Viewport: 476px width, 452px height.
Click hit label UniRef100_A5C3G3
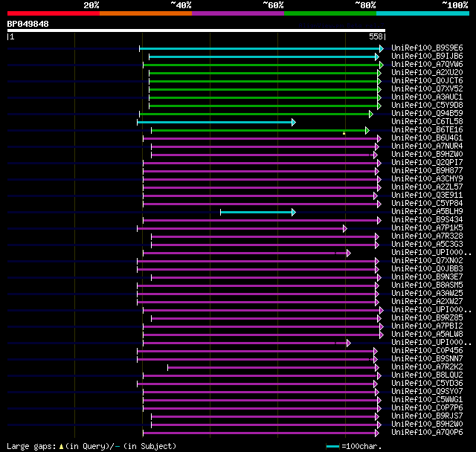427,245
